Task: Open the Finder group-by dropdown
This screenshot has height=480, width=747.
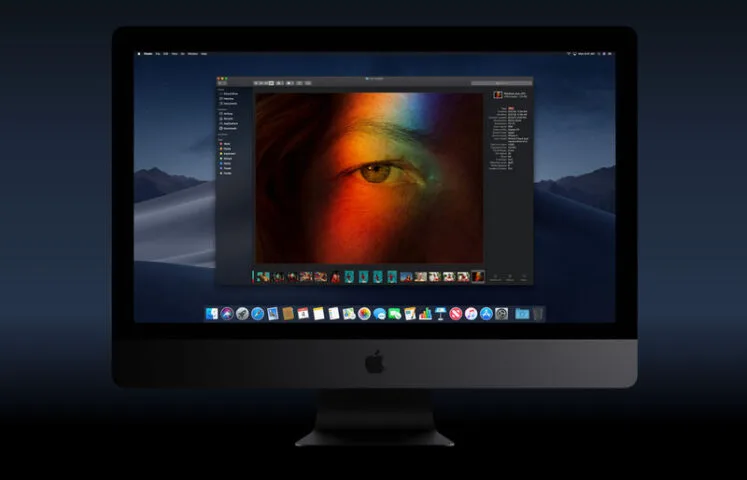Action: click(280, 83)
